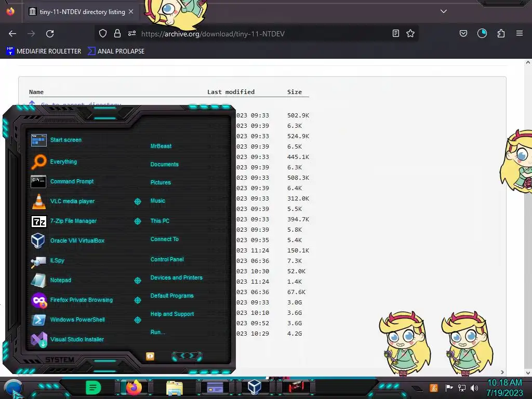Open This PC from start menu

point(160,221)
